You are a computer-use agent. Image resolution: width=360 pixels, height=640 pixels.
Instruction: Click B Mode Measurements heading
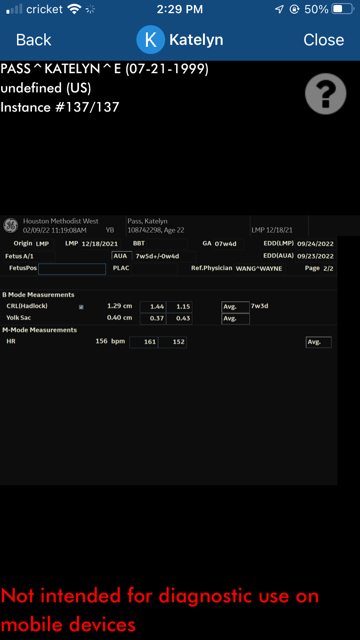[38, 294]
